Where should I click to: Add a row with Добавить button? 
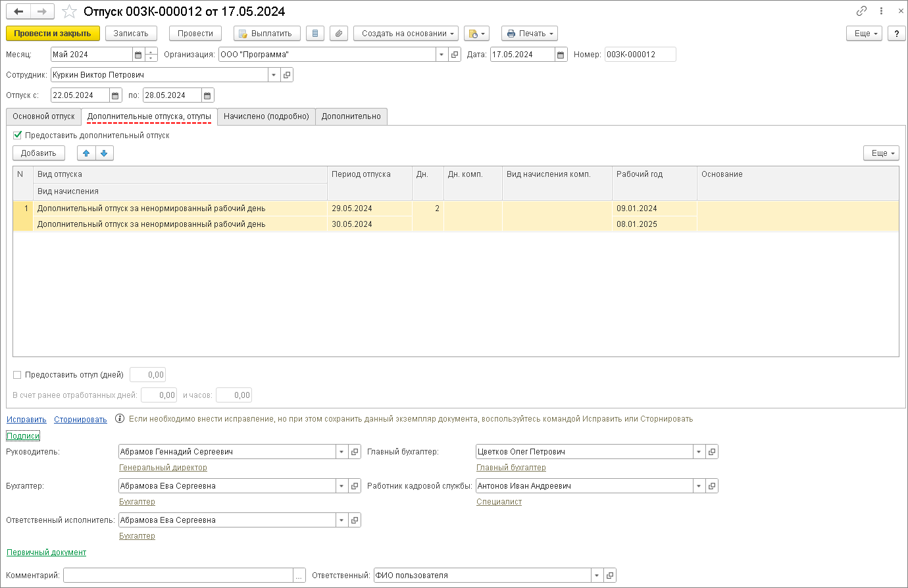(39, 153)
